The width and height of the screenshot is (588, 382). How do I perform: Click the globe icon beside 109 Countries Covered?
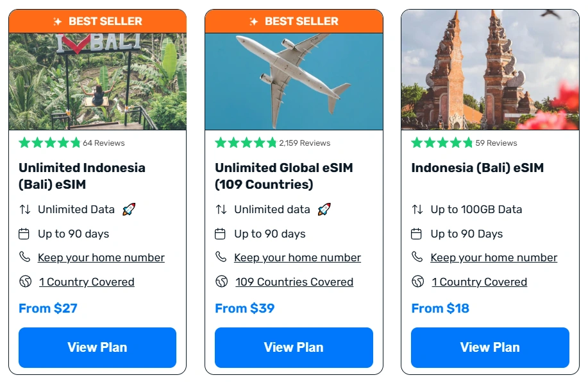[x=221, y=282]
